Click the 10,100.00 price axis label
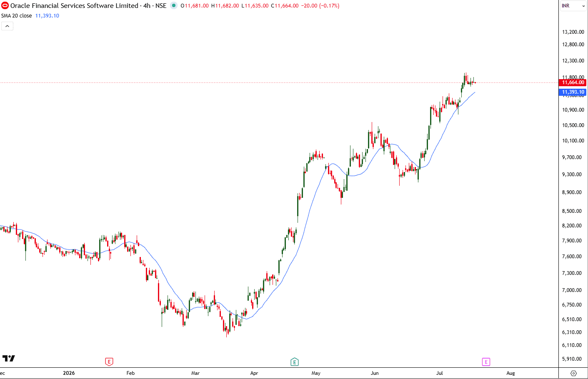 [x=573, y=141]
